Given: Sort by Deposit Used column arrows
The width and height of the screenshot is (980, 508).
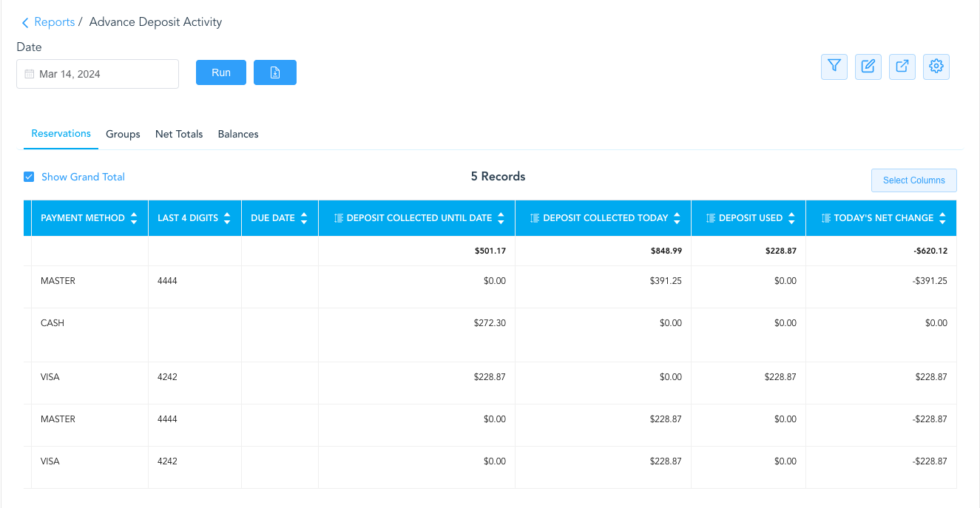Looking at the screenshot, I should pos(791,218).
